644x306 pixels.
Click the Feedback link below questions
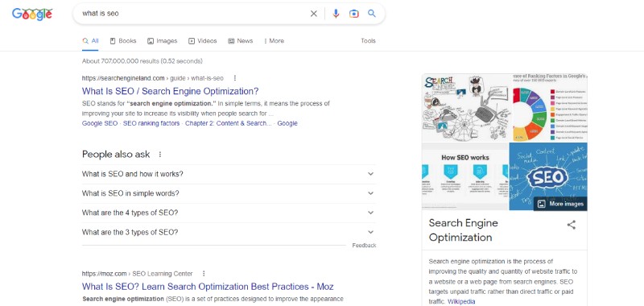tap(364, 246)
